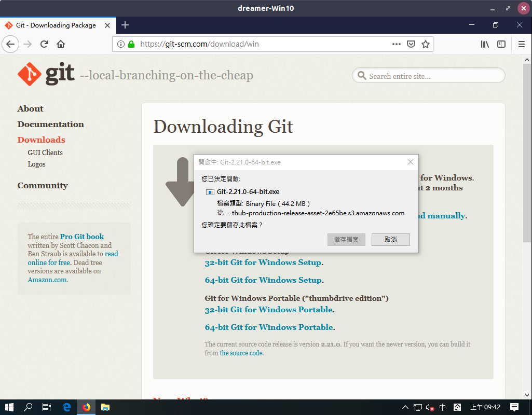Open 64-bit Git for Windows Portable link
The image size is (532, 415).
coord(269,327)
